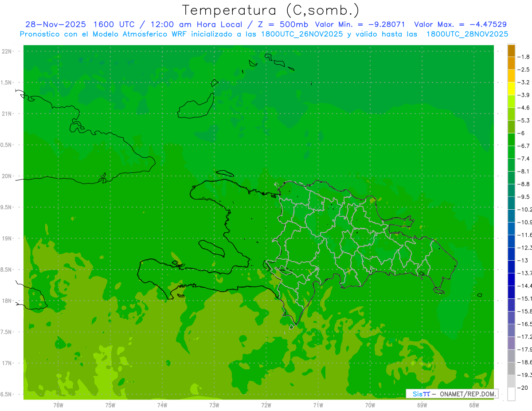532x411 pixels.
Task: Click the 21N latitude axis label
Action: pos(7,114)
